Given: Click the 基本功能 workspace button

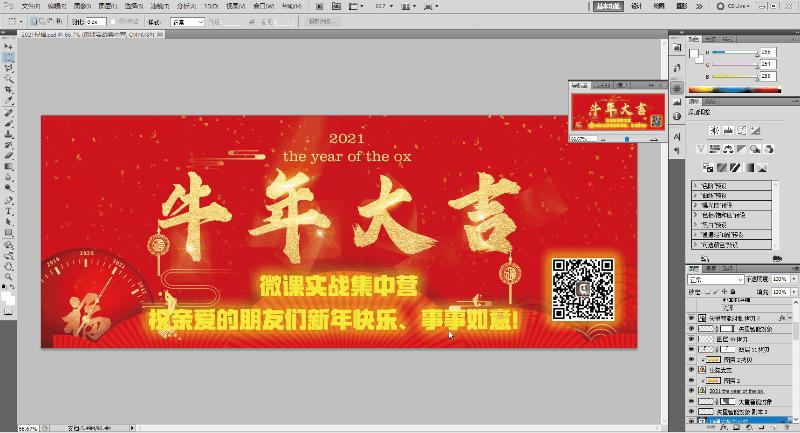Looking at the screenshot, I should point(608,6).
